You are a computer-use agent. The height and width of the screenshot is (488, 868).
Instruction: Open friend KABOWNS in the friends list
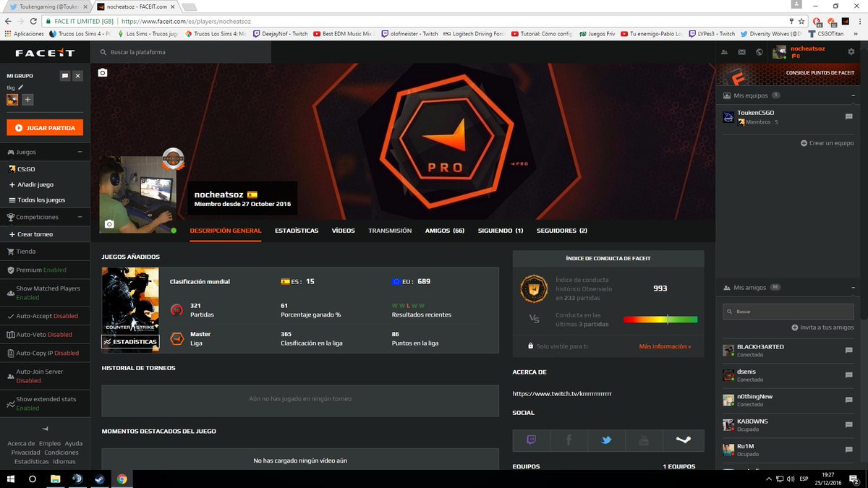pyautogui.click(x=788, y=425)
